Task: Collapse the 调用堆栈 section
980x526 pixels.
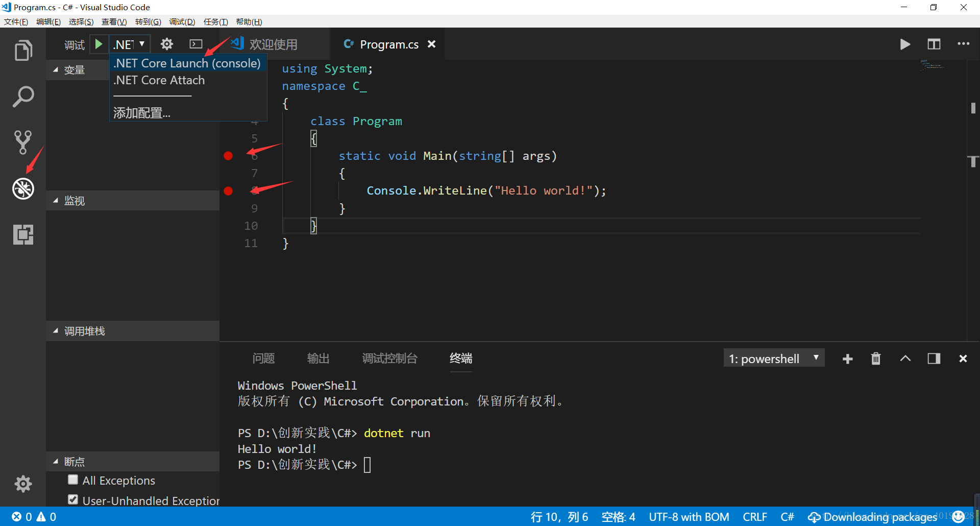Action: (x=133, y=331)
